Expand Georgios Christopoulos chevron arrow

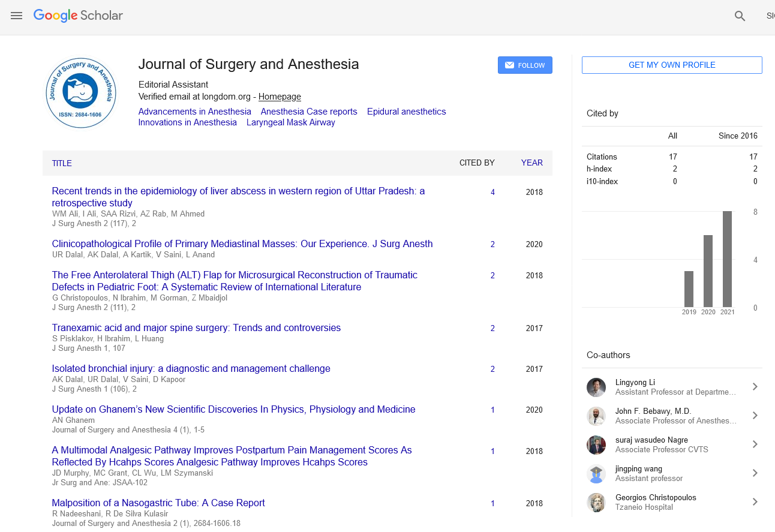tap(755, 502)
